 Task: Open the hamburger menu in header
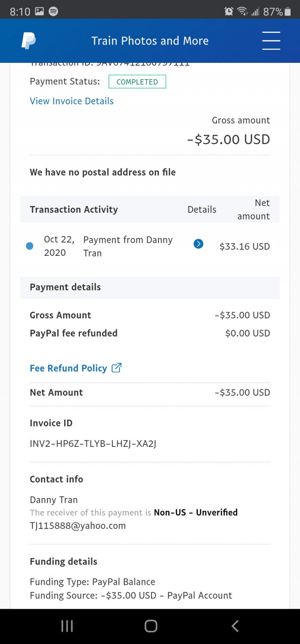pos(271,41)
